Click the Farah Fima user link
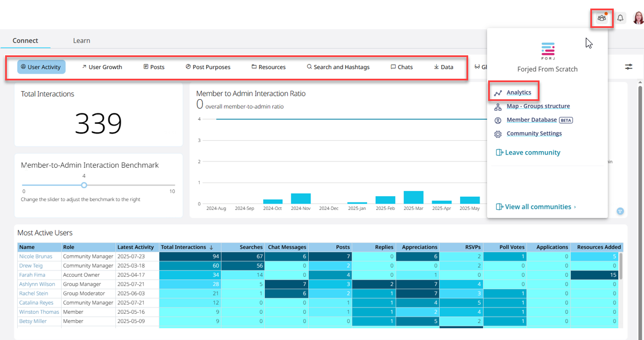 [x=32, y=275]
